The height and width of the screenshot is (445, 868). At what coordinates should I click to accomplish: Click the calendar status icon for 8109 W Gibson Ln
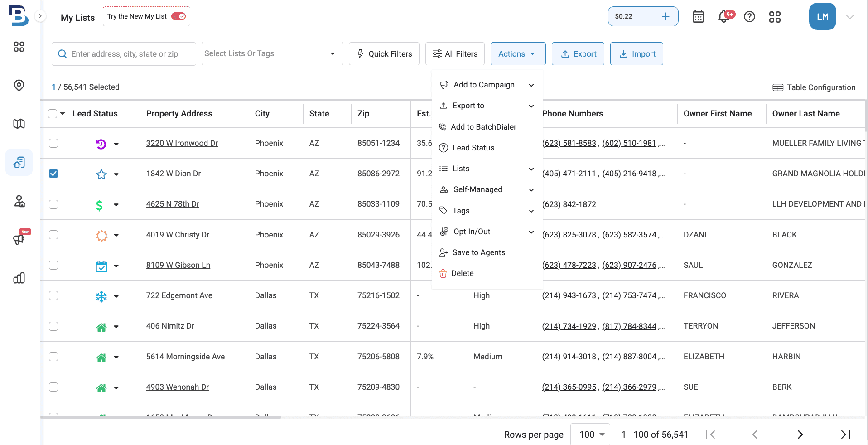[101, 266]
